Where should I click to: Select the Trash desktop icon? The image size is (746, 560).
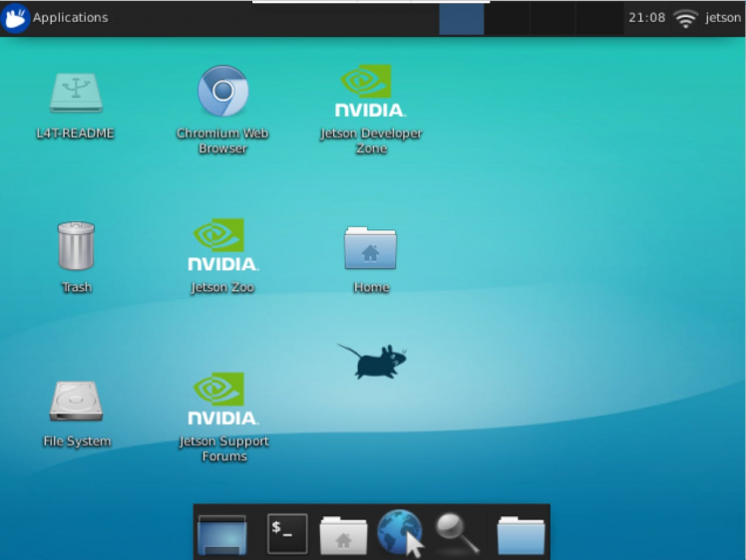click(76, 246)
